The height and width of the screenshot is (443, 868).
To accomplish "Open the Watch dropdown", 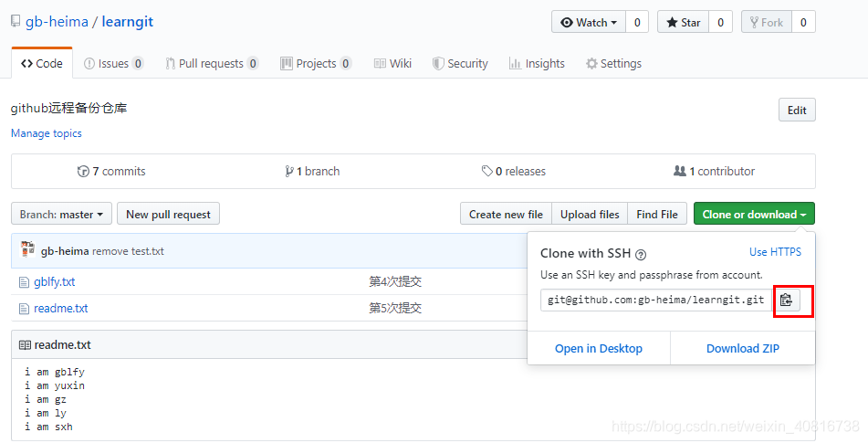I will click(x=589, y=22).
